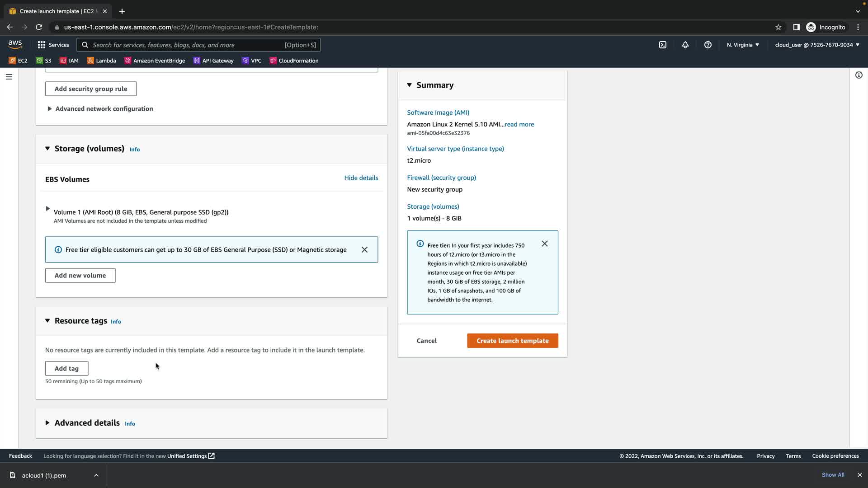
Task: Open the S3 bookmark shortcut
Action: (44, 61)
